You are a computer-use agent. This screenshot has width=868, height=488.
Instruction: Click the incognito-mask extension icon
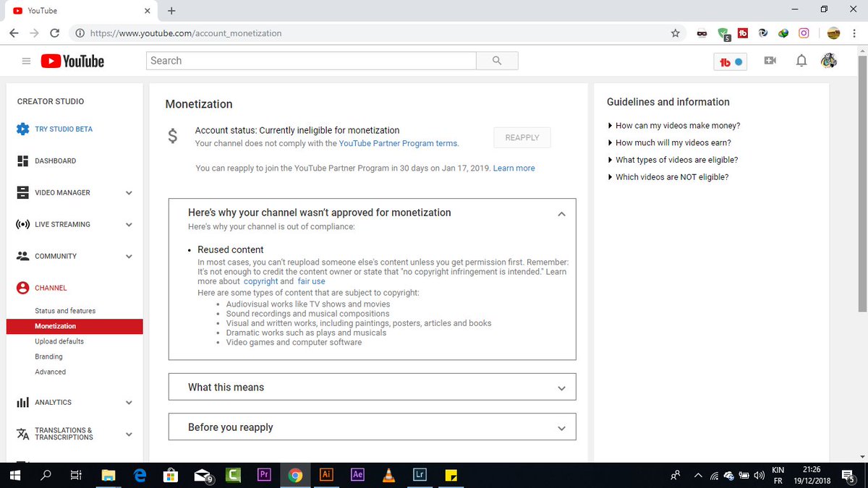(x=702, y=33)
